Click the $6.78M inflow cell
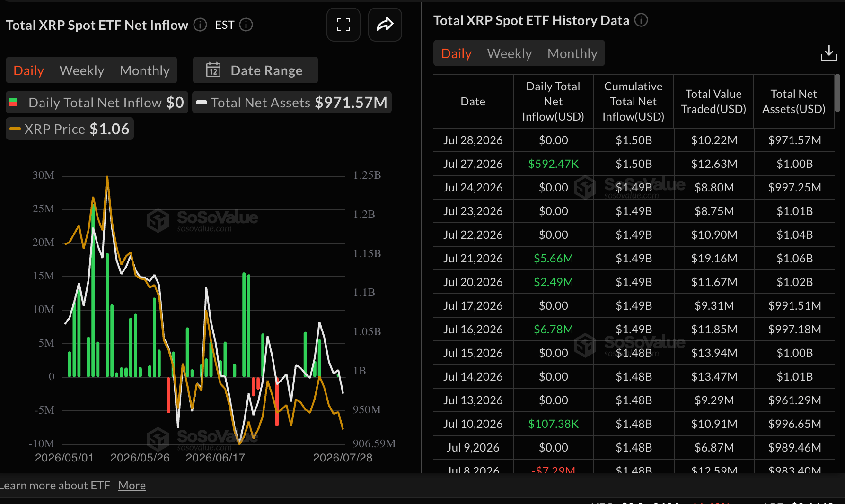The width and height of the screenshot is (845, 504). (553, 329)
